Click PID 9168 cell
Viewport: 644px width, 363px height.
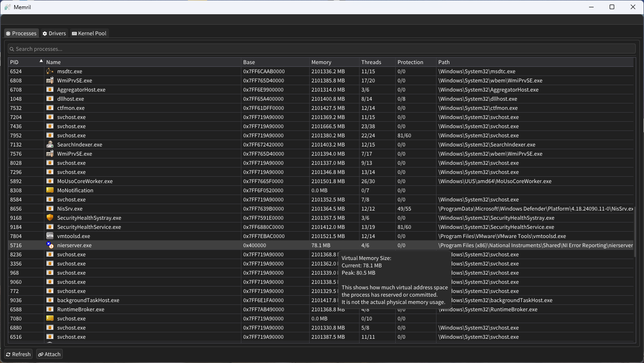[x=16, y=218]
